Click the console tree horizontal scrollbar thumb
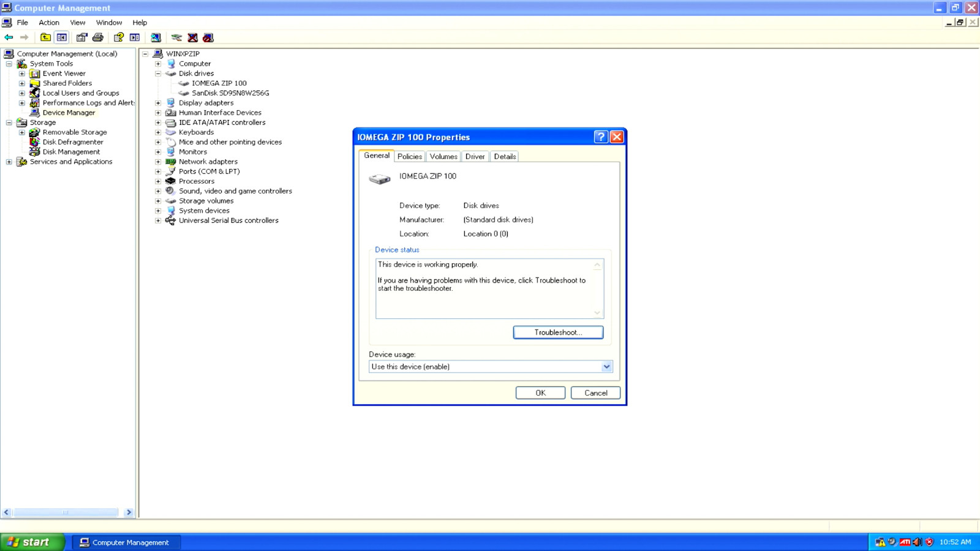 pos(65,512)
